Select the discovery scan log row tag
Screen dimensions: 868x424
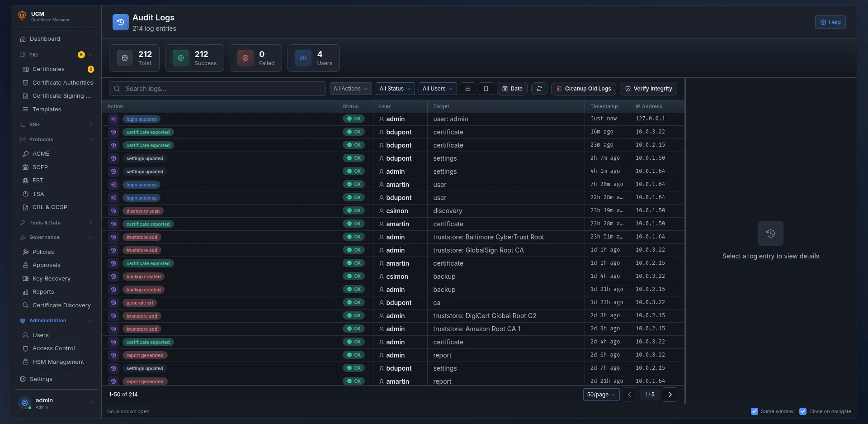(x=143, y=211)
